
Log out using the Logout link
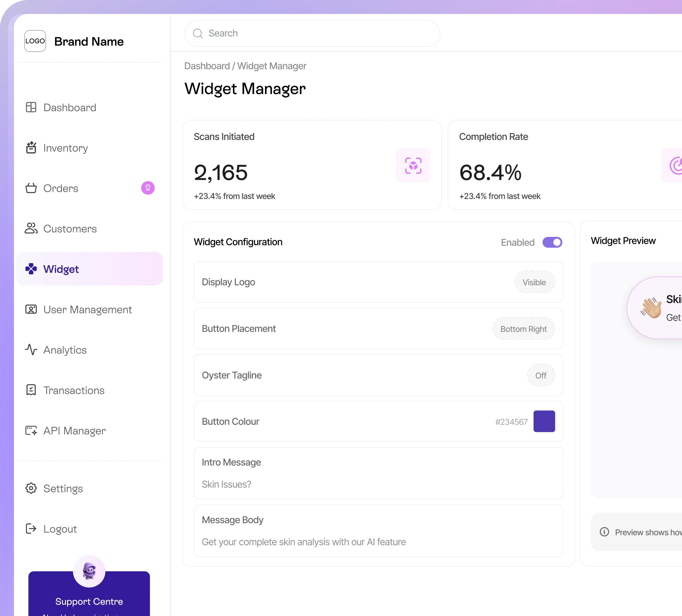[x=60, y=529]
